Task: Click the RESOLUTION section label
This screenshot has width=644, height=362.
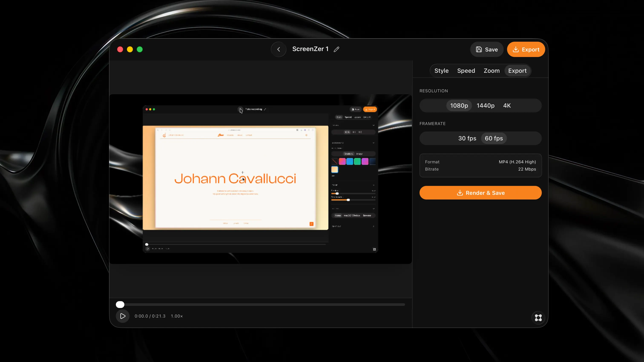Action: tap(434, 91)
